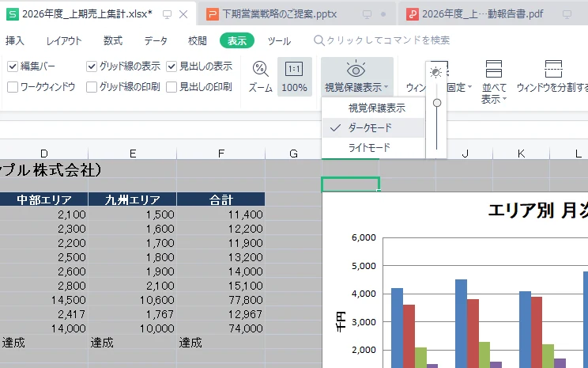Open the 校閲 ribbon tab
Screen dimensions: 588x368
198,40
